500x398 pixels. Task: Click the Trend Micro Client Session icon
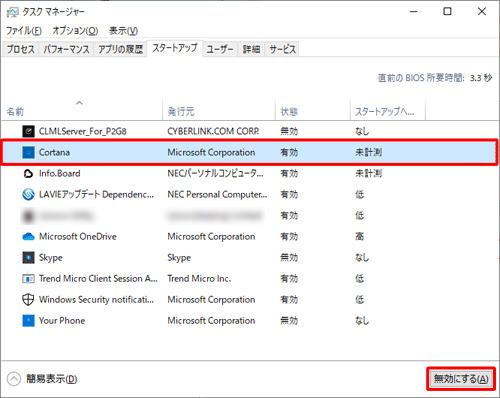pos(28,279)
